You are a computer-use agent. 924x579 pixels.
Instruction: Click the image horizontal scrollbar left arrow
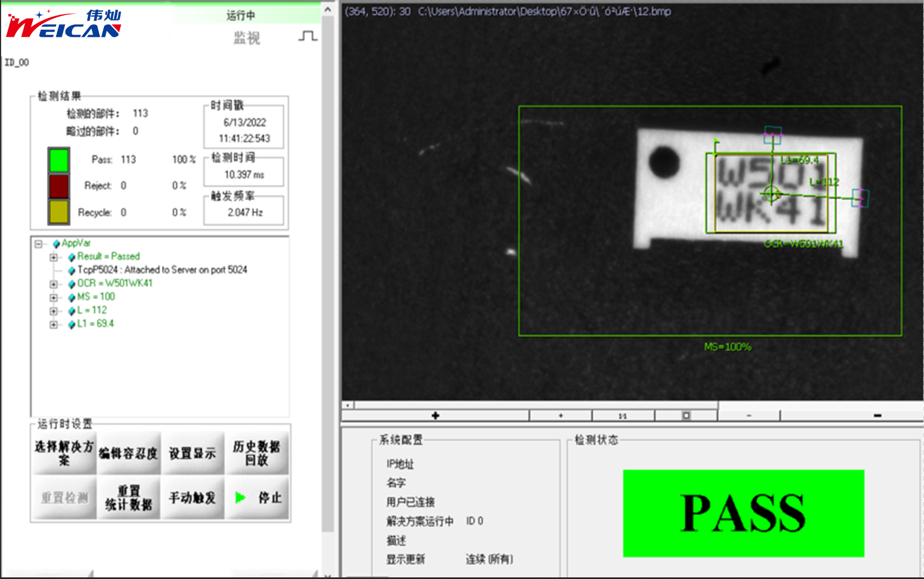(x=348, y=405)
